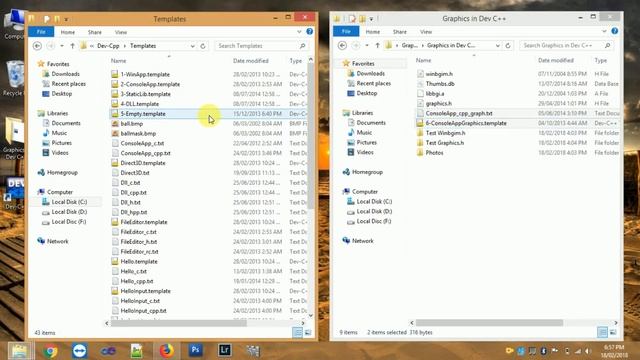Select ball.bmp image file icon

click(x=115, y=124)
